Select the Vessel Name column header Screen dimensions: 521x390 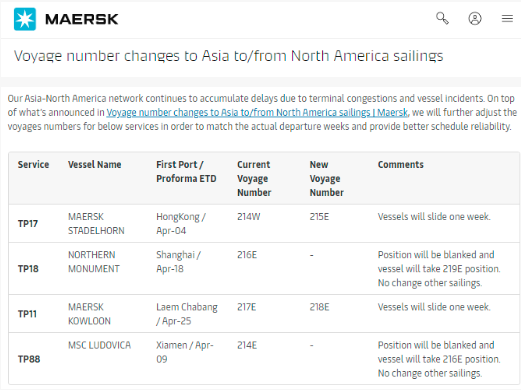point(95,165)
